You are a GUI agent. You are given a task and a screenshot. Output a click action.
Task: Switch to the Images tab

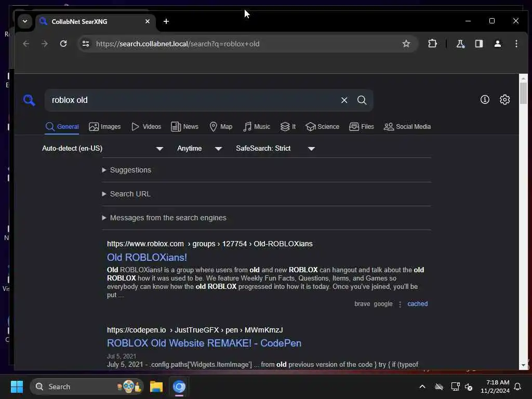pos(104,127)
